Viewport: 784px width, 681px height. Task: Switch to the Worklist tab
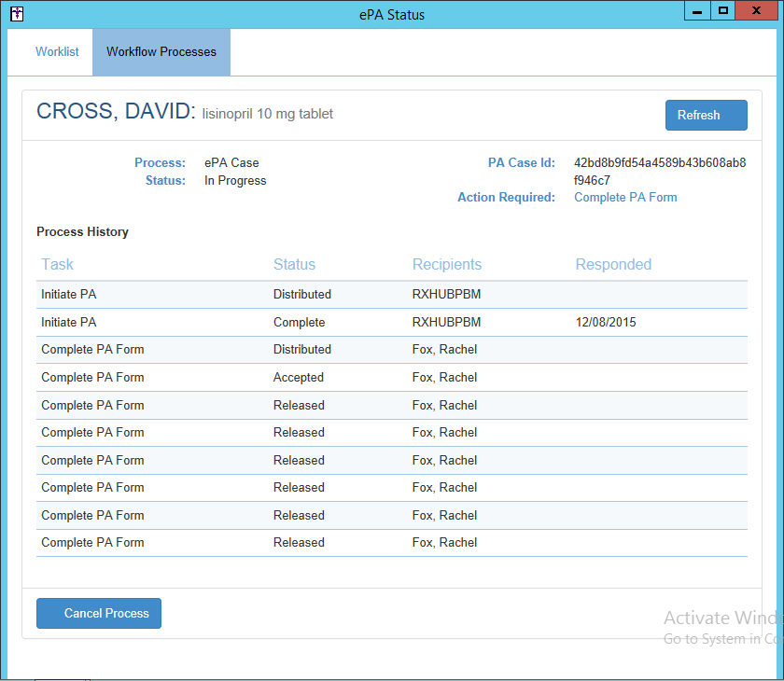tap(57, 52)
